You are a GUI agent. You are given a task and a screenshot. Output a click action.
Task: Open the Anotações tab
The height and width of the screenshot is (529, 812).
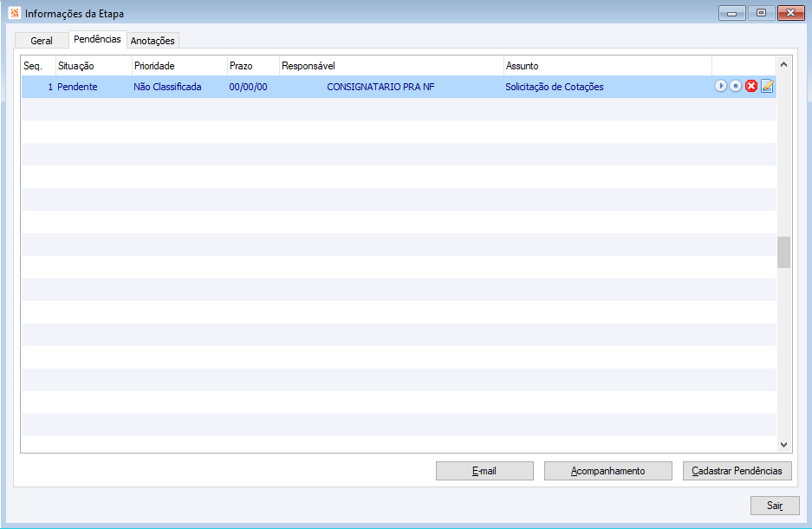pyautogui.click(x=153, y=41)
